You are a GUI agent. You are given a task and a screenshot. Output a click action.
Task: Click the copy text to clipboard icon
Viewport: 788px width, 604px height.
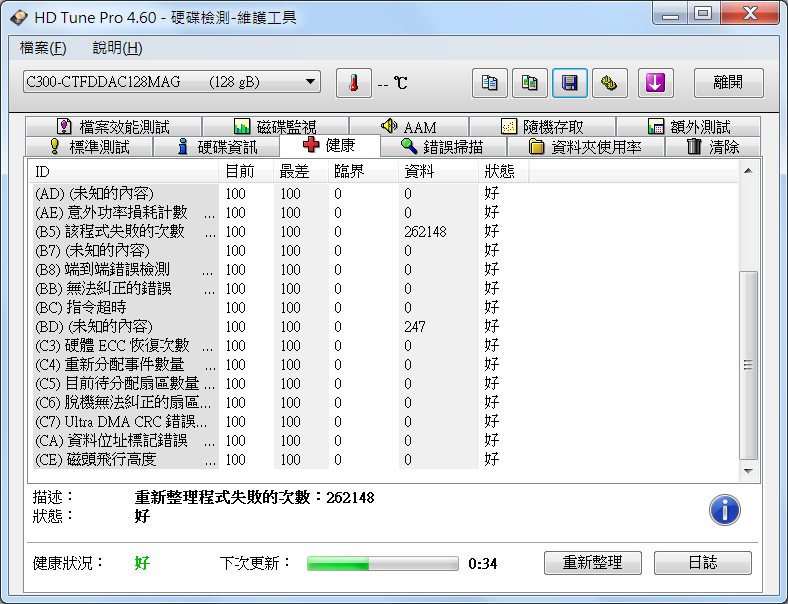point(489,83)
